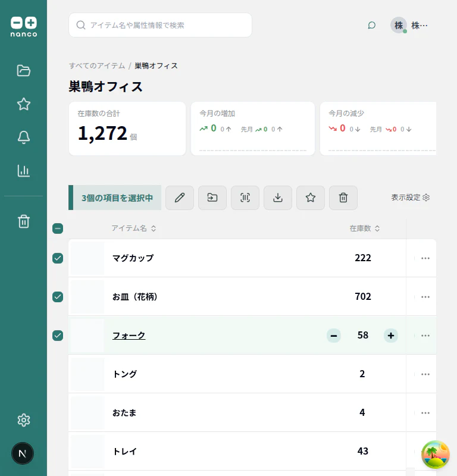This screenshot has height=476, width=457.
Task: Click the move-to-folder toolbar button
Action: pyautogui.click(x=212, y=198)
